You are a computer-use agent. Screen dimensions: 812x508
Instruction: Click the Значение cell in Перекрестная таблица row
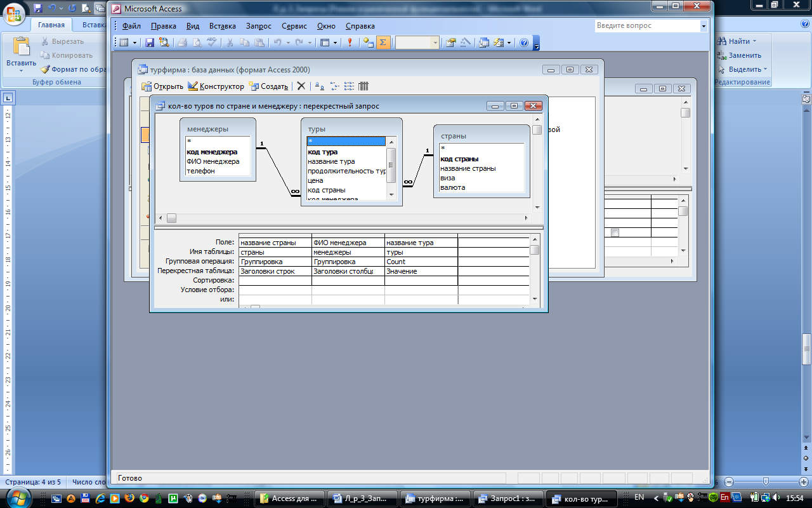click(421, 271)
